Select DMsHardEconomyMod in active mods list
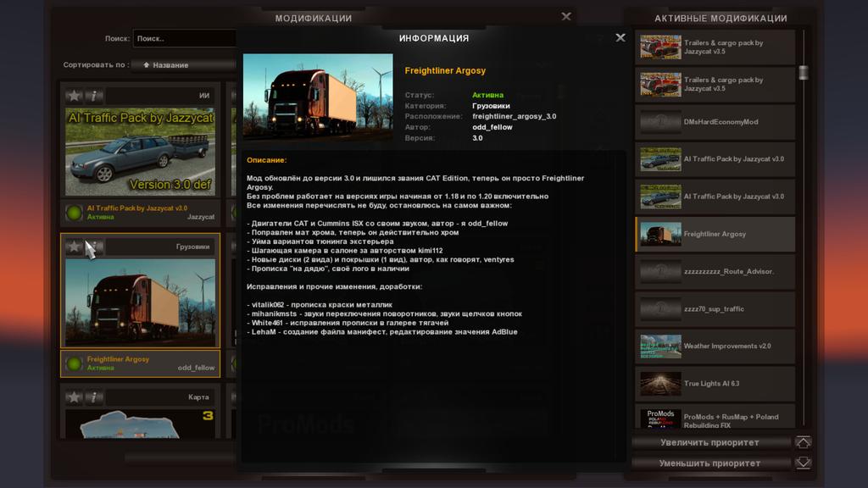Image resolution: width=868 pixels, height=488 pixels. pos(715,122)
